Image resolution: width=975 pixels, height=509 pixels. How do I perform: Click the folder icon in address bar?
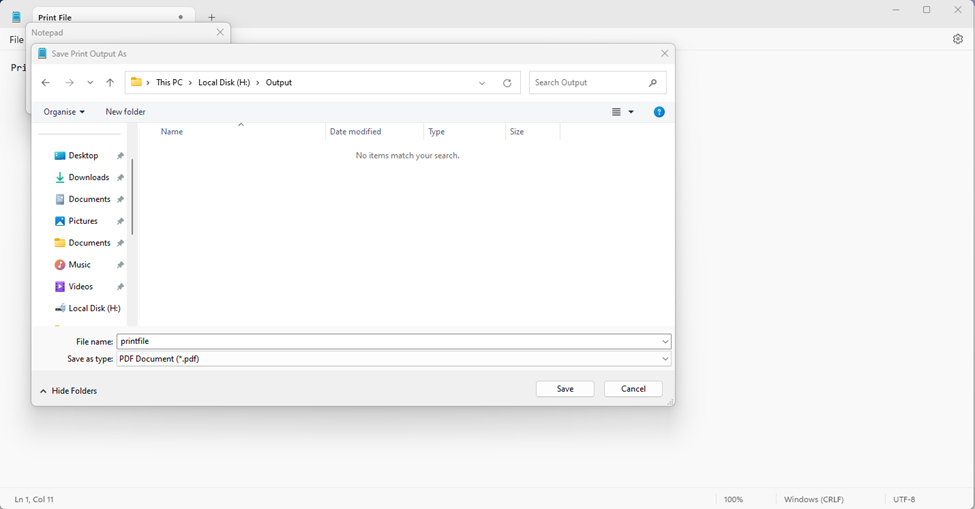[136, 82]
